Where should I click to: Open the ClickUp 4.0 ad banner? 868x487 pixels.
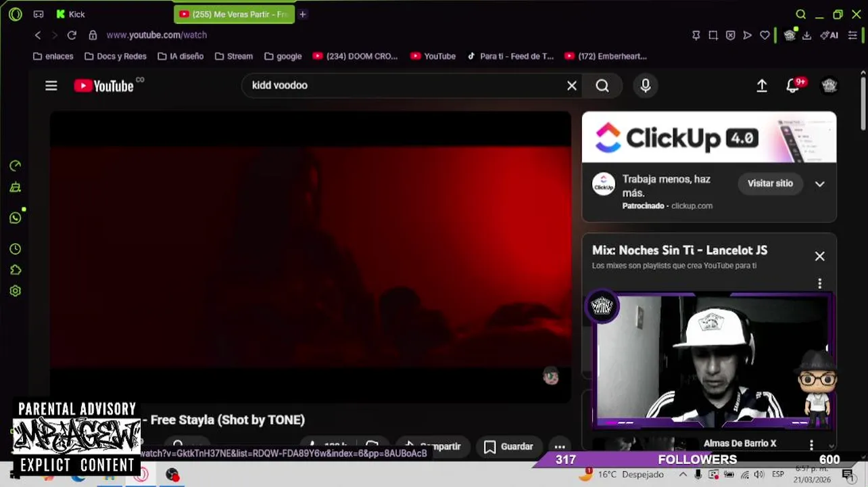tap(709, 137)
